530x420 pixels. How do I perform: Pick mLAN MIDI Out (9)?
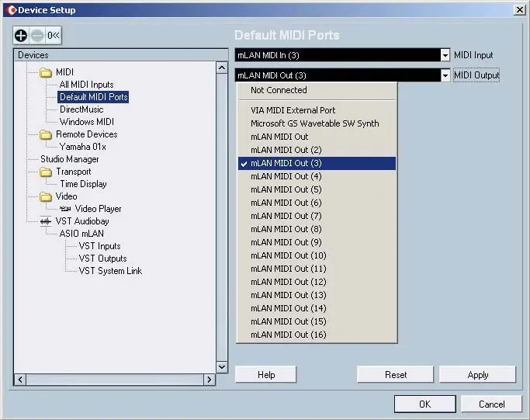(x=317, y=242)
